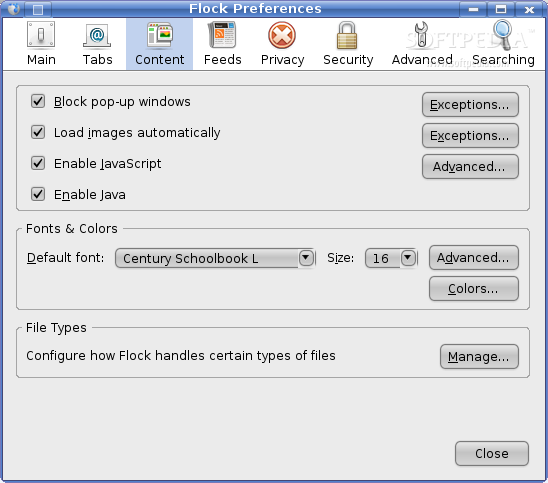548x483 pixels.
Task: Open the Searching magnifier icon
Action: tap(503, 34)
